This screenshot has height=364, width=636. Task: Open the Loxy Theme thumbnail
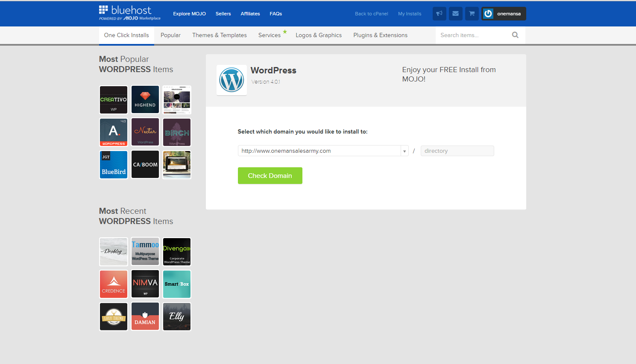[x=114, y=317]
